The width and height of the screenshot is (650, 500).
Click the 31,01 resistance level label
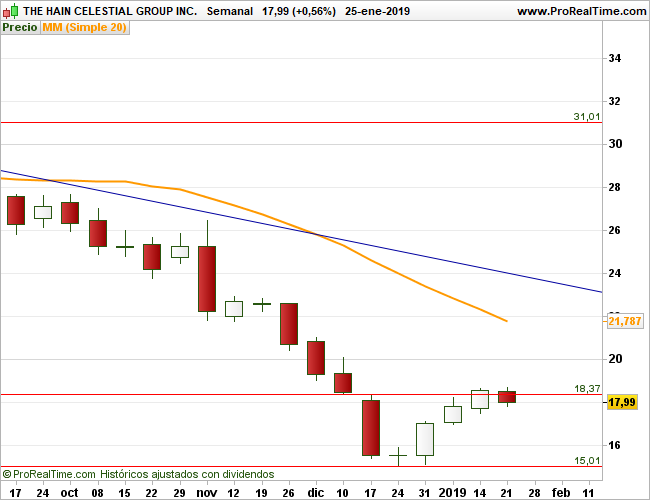(587, 117)
